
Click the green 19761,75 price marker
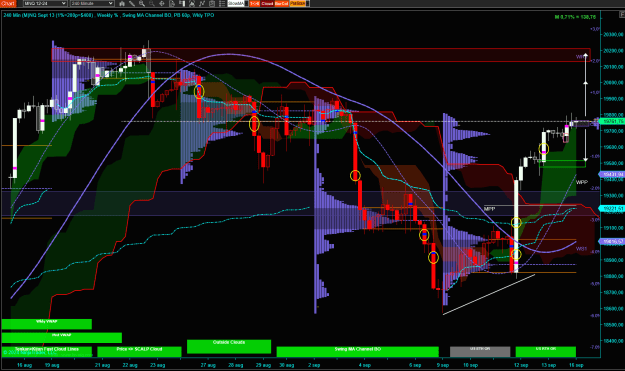click(x=613, y=121)
